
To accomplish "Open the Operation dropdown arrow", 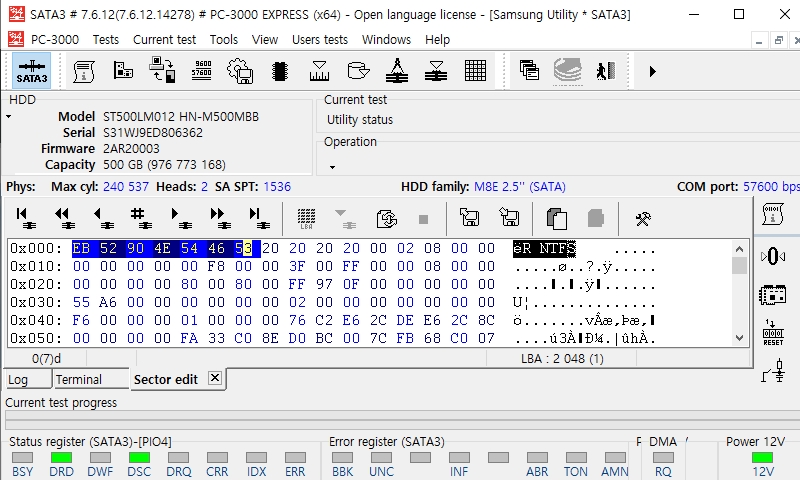I will point(332,167).
